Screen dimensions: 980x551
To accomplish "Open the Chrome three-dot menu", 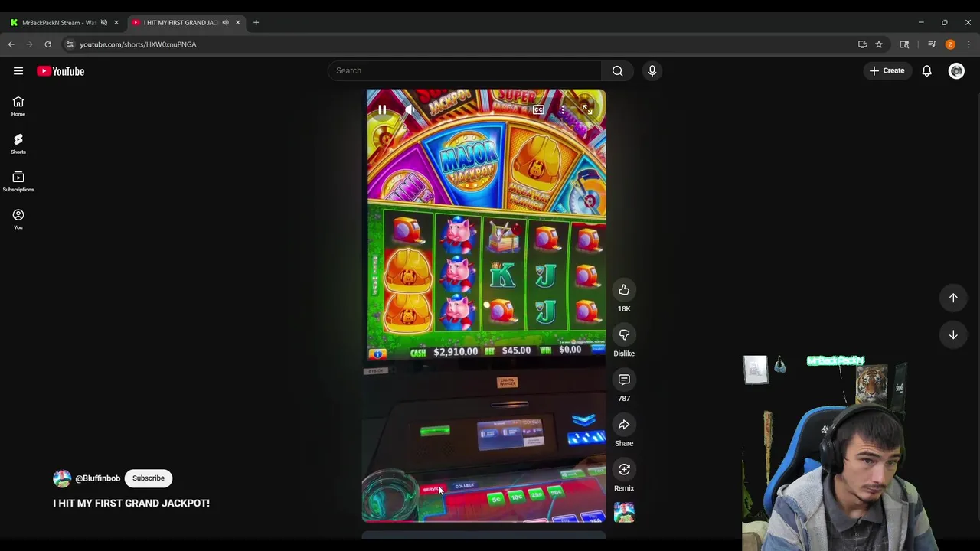I will (969, 44).
